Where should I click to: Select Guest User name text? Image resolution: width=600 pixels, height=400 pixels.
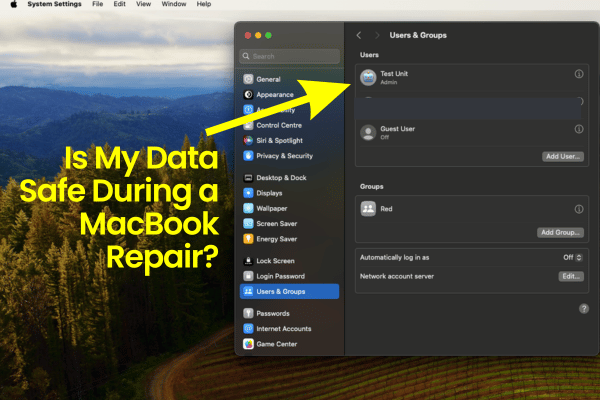pos(397,129)
